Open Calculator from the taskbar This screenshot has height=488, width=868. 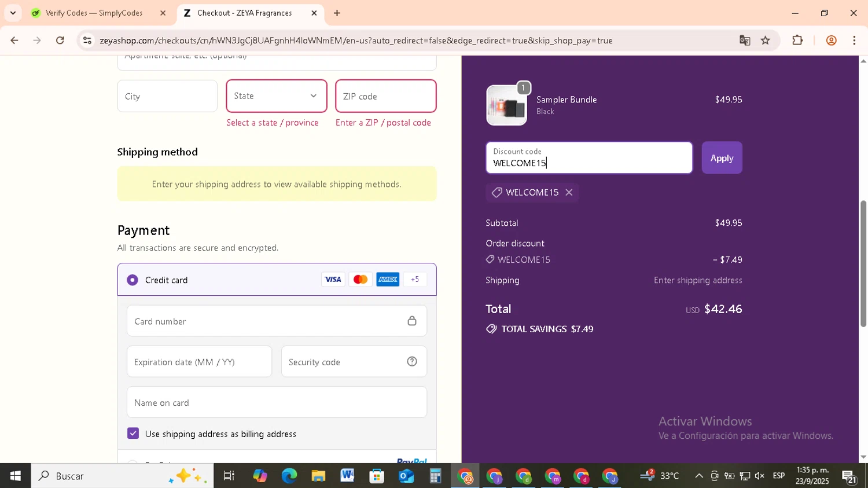coord(435,476)
